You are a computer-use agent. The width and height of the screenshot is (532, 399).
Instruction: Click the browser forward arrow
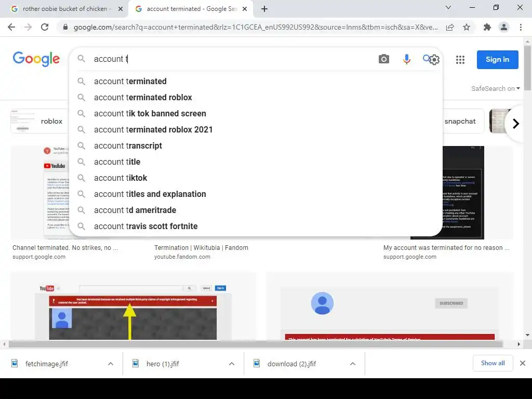click(28, 27)
